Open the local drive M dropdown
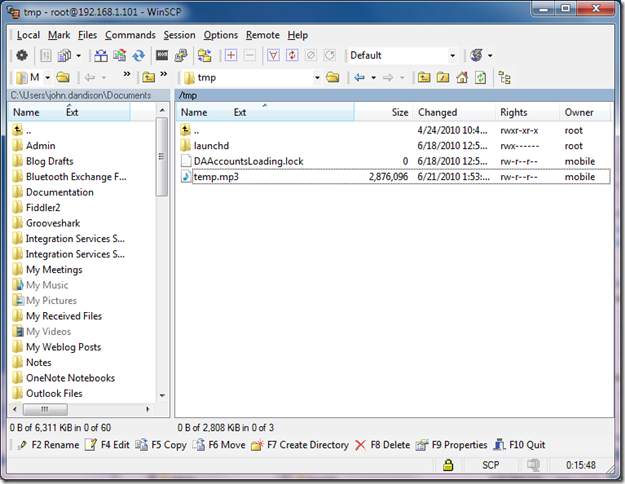 click(47, 77)
